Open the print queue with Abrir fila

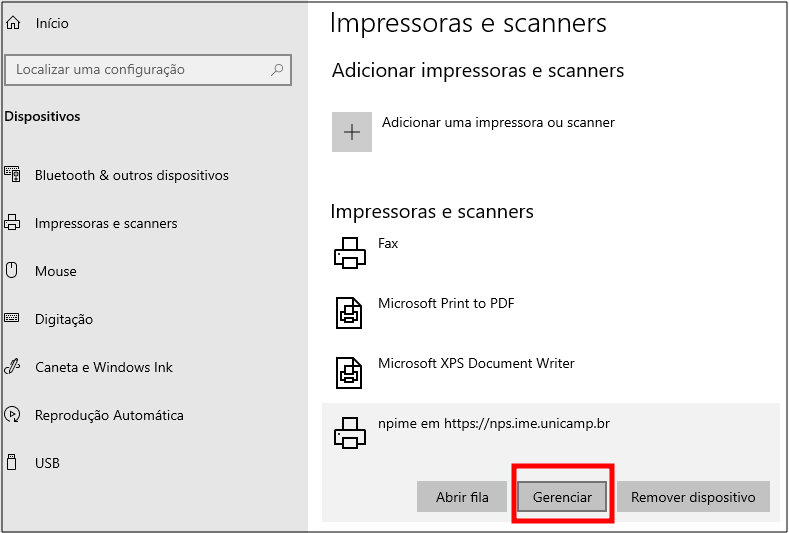tap(462, 497)
